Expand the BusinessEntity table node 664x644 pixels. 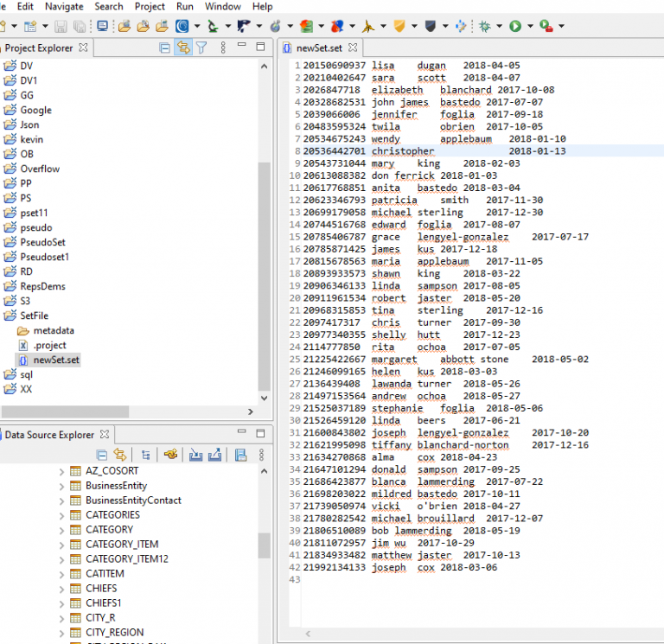pos(61,487)
